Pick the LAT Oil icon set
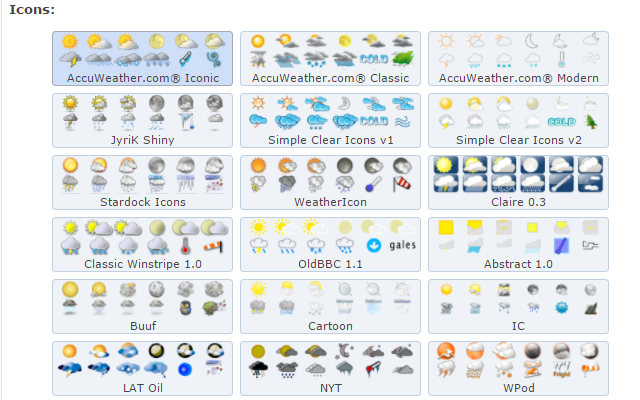 click(x=142, y=369)
